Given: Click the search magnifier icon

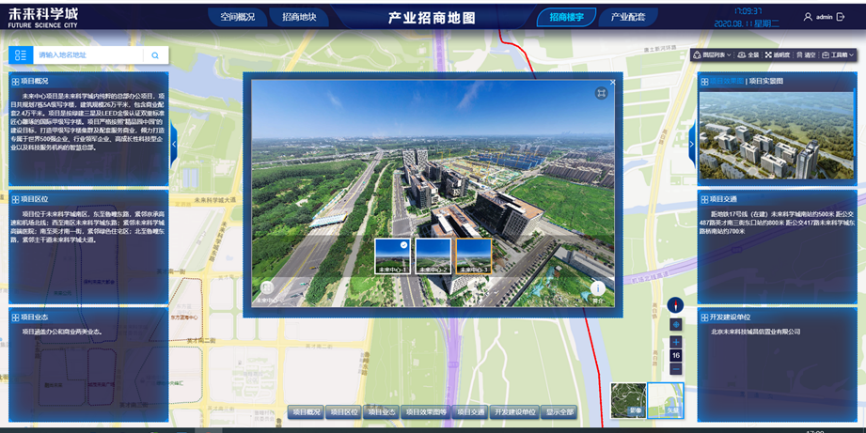Looking at the screenshot, I should point(155,55).
